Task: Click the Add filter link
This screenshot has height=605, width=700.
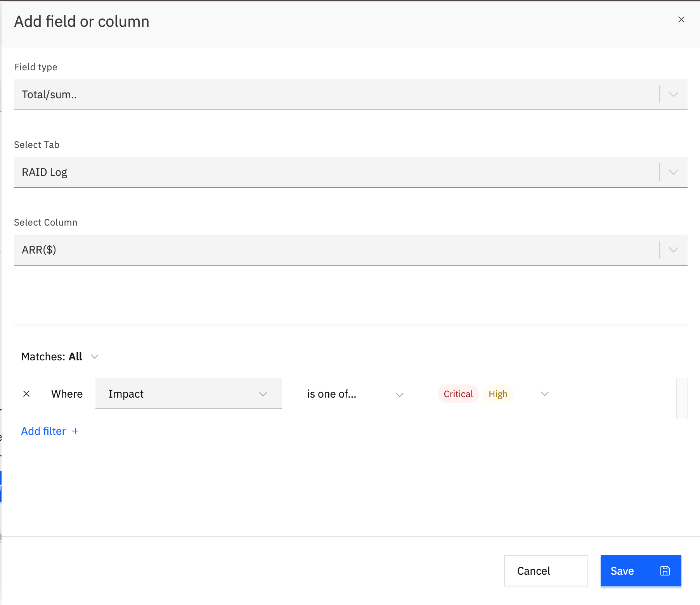Action: (43, 431)
